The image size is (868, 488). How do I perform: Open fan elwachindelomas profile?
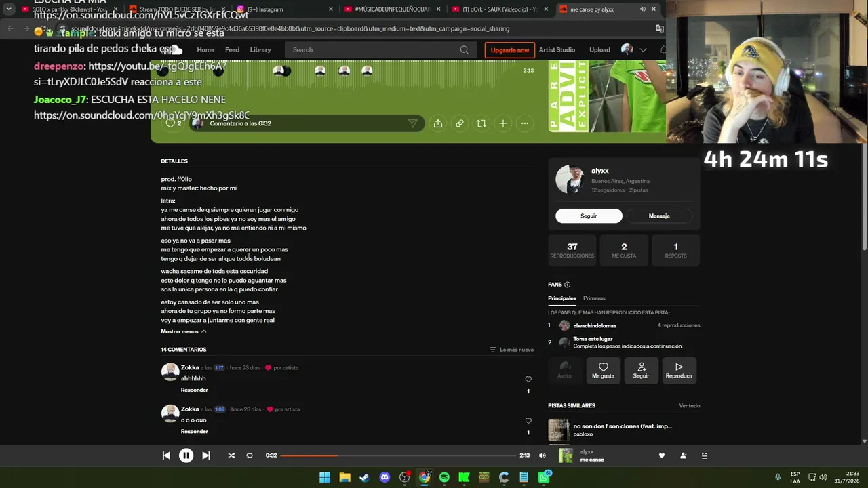point(595,325)
